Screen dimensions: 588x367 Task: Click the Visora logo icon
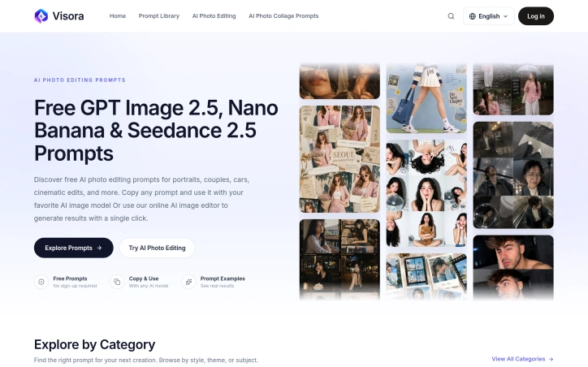coord(41,16)
